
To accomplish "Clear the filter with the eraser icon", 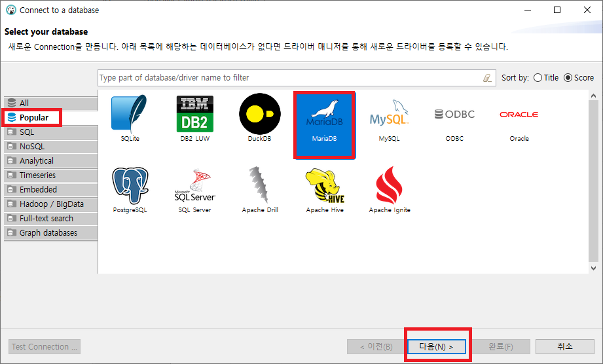I will pos(487,78).
